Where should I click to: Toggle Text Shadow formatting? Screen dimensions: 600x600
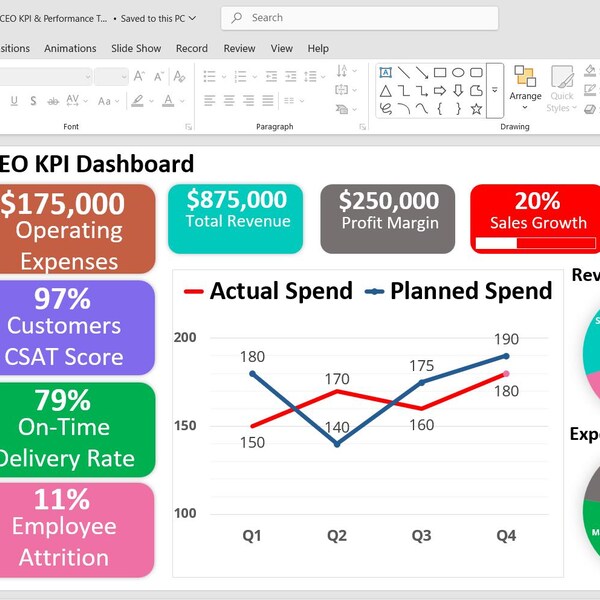[33, 101]
